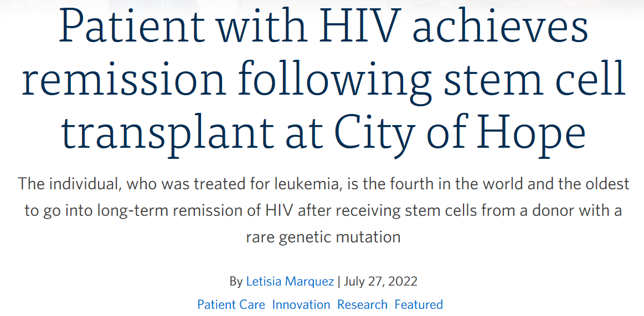Open the Patient Care category link

[231, 304]
